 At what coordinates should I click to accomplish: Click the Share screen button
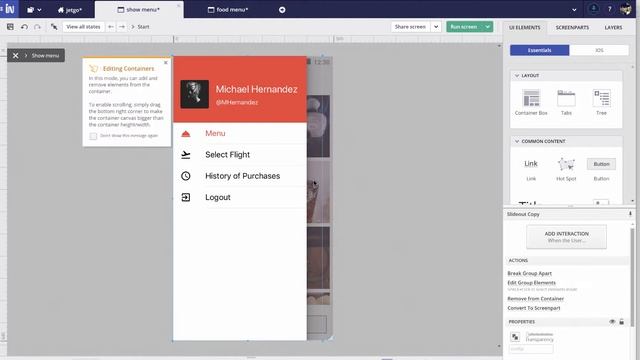pyautogui.click(x=410, y=27)
